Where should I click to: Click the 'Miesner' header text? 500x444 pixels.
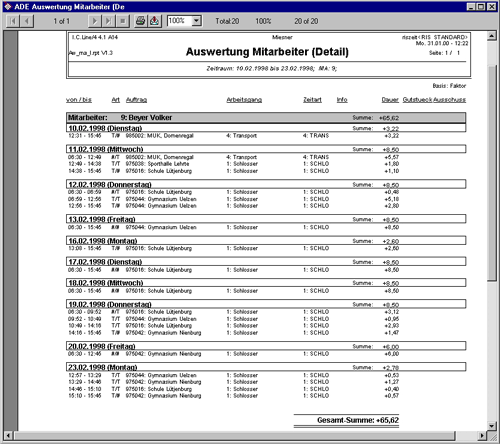coord(282,37)
